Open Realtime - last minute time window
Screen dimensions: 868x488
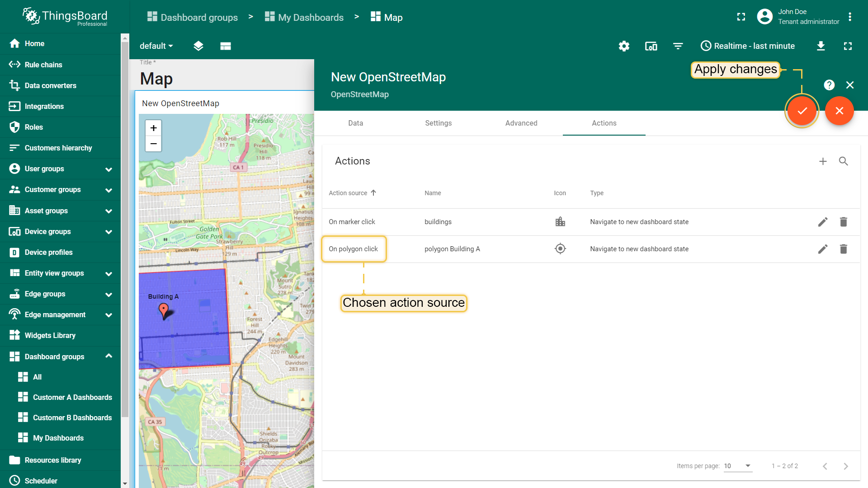tap(748, 46)
